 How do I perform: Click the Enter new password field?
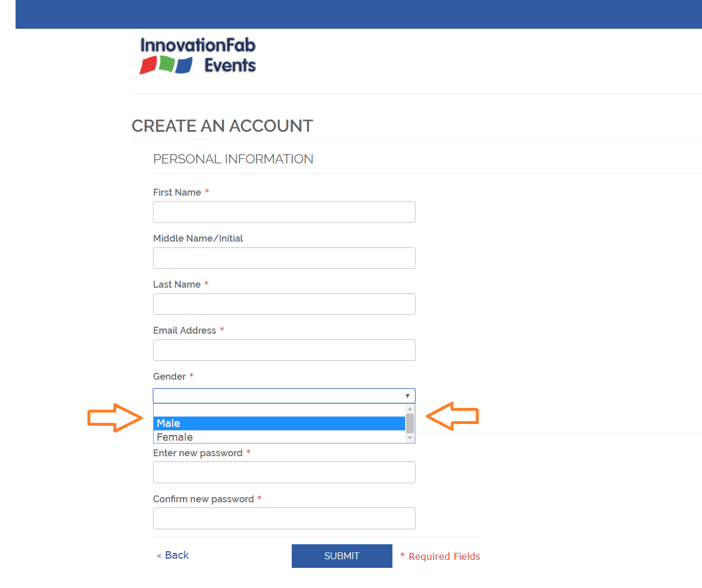pyautogui.click(x=284, y=472)
